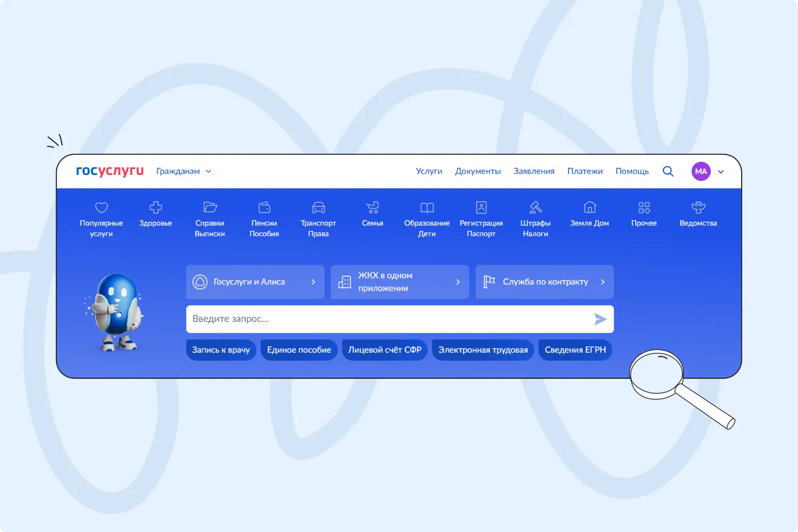Open Образование Дети book icon
Image resolution: width=798 pixels, height=532 pixels.
pos(427,207)
